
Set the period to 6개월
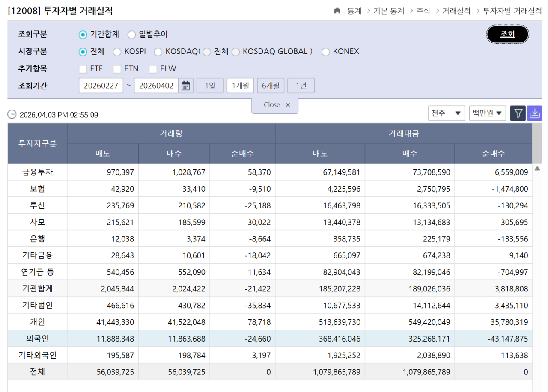tap(271, 86)
